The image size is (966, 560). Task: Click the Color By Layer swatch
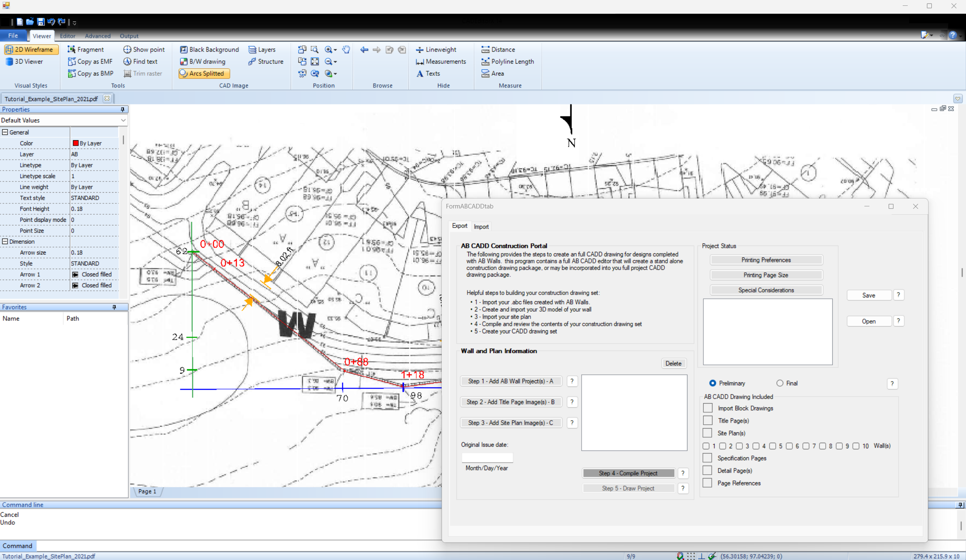76,143
